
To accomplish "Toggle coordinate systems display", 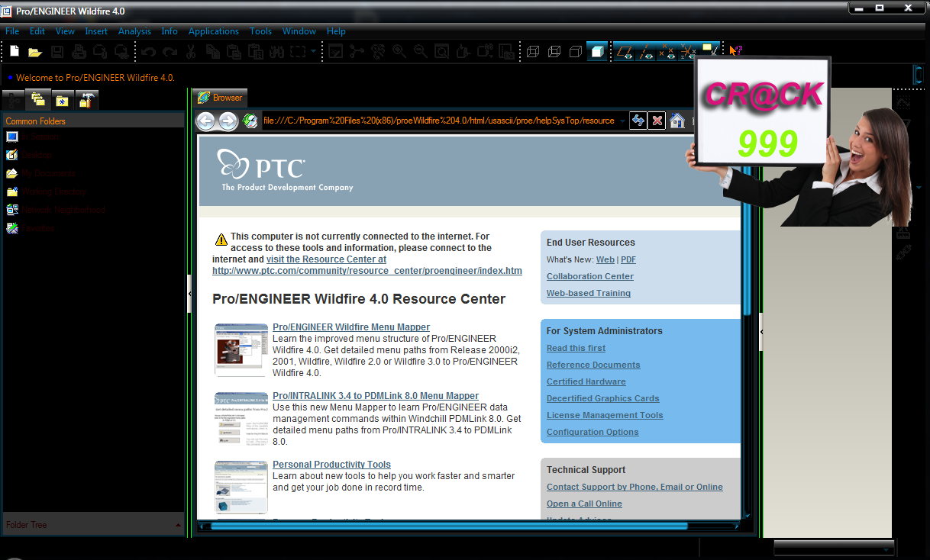I will pyautogui.click(x=689, y=52).
